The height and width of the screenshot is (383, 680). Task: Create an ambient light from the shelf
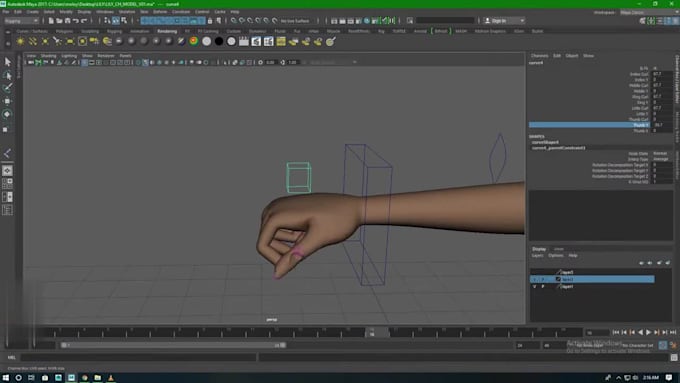point(20,41)
